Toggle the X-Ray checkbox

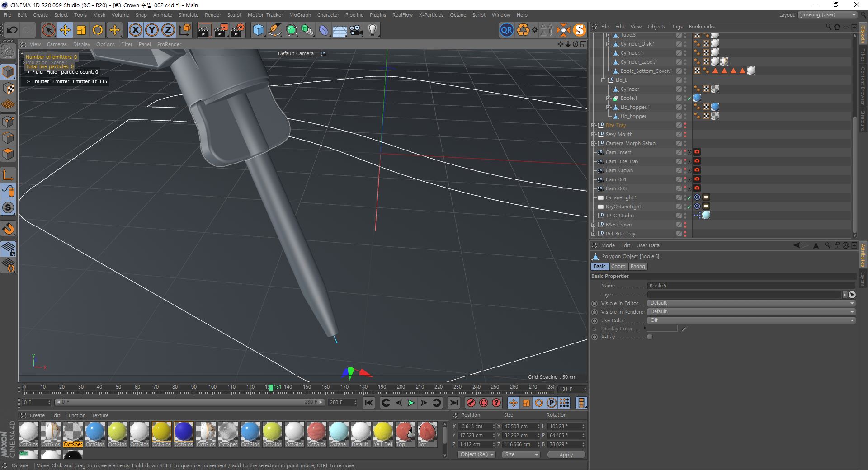click(x=650, y=337)
